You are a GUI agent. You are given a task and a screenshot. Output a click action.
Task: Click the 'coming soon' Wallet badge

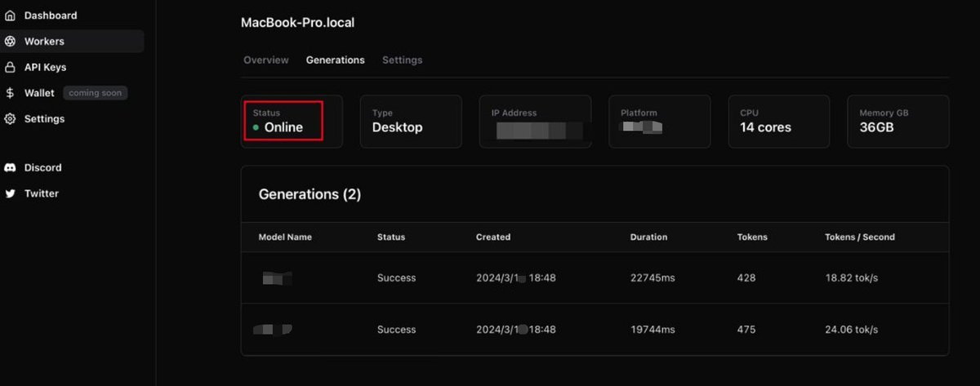(95, 93)
